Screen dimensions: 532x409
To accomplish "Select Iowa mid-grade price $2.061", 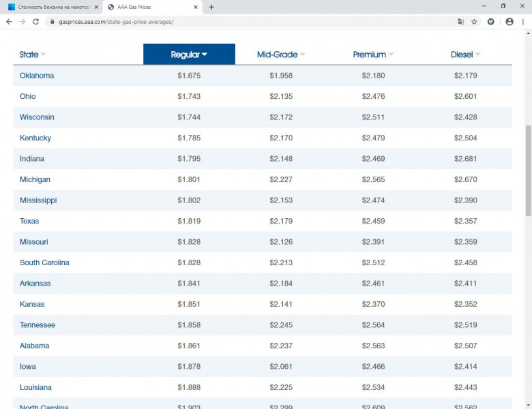I will click(x=281, y=367).
